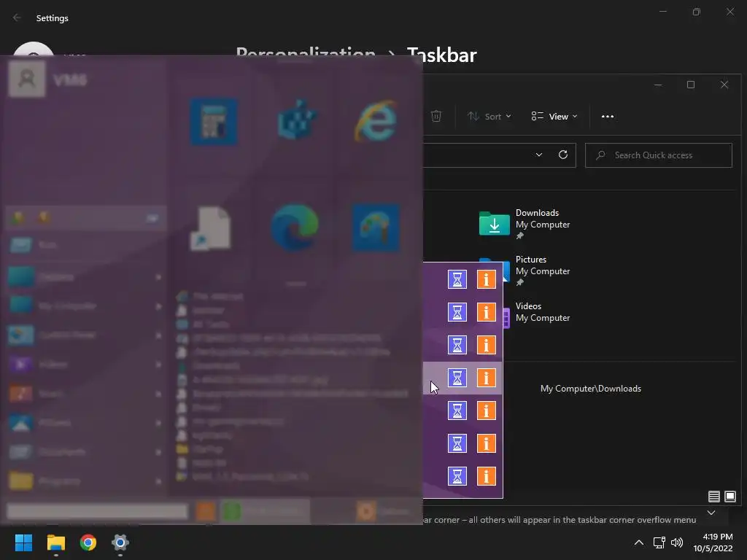Viewport: 747px width, 560px height.
Task: Open File Explorer from the taskbar
Action: point(55,542)
